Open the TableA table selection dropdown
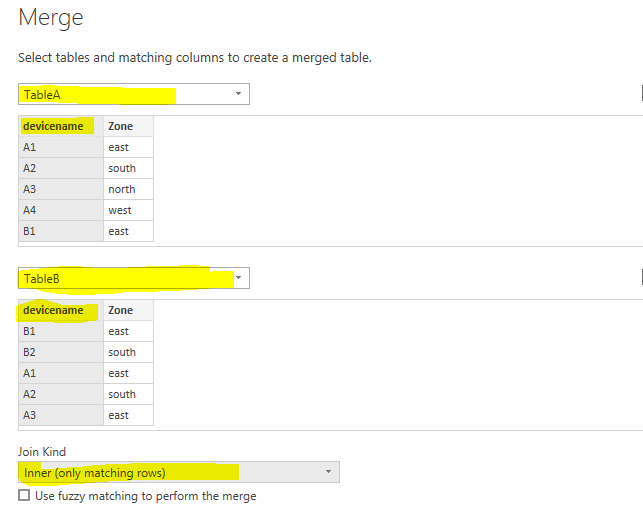This screenshot has width=643, height=521. coord(134,94)
